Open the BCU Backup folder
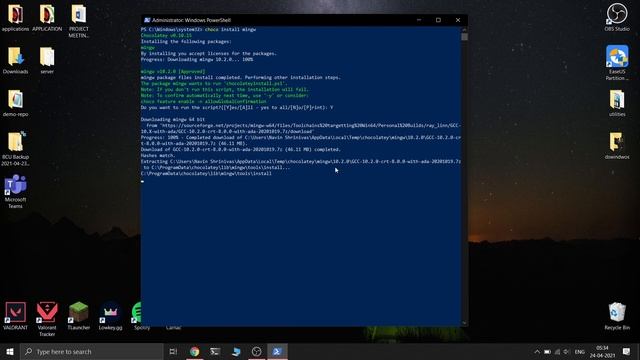The image size is (640, 360). (x=15, y=149)
